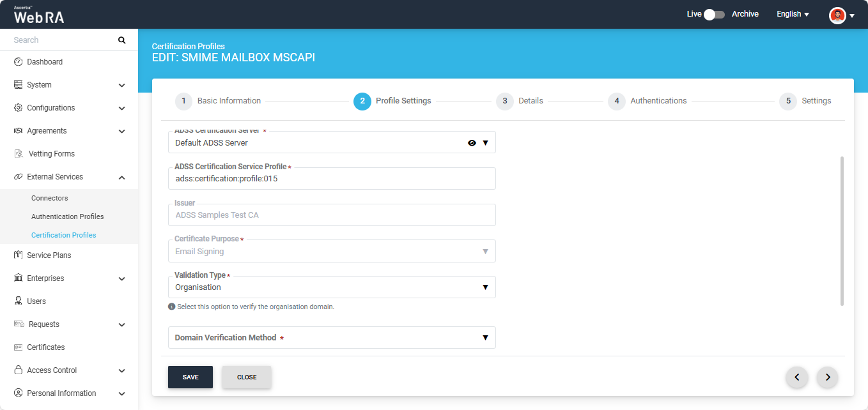The width and height of the screenshot is (868, 410).
Task: Click the SAVE button
Action: coord(190,377)
